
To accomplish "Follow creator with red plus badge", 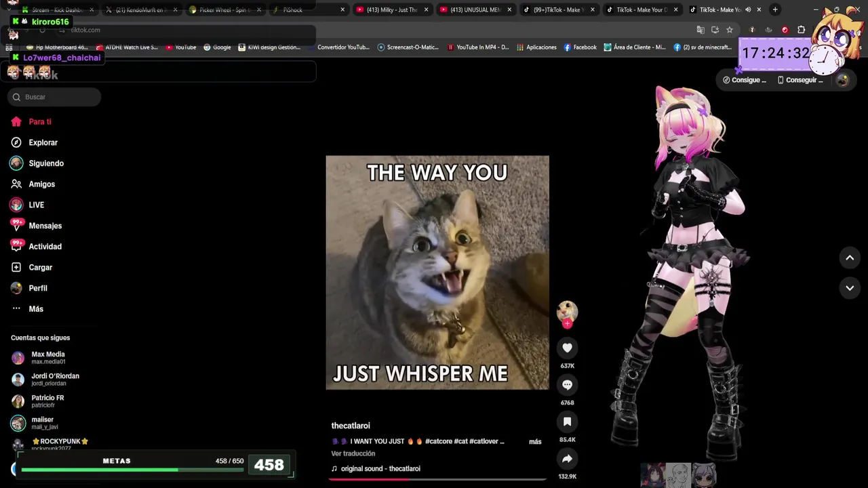I will click(567, 324).
